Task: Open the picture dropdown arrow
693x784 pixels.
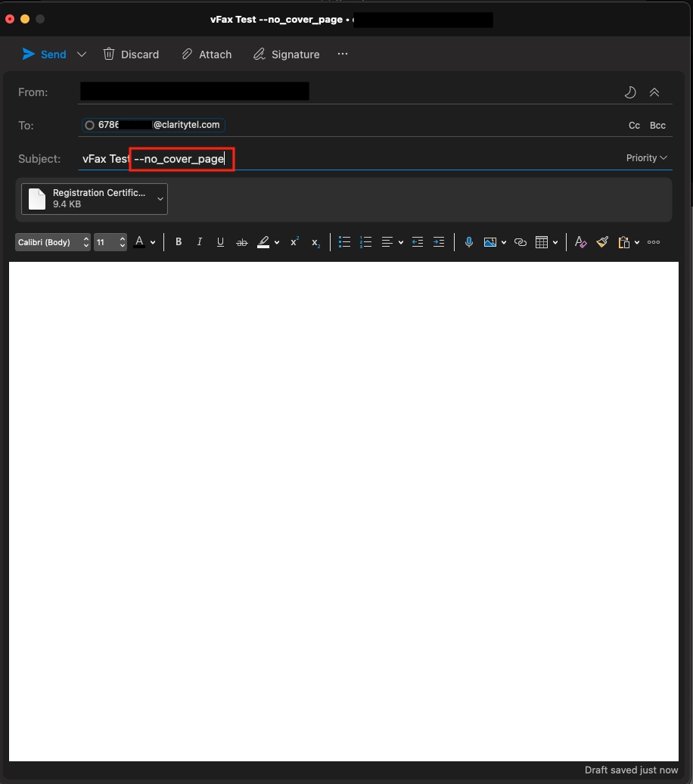Action: pyautogui.click(x=504, y=242)
